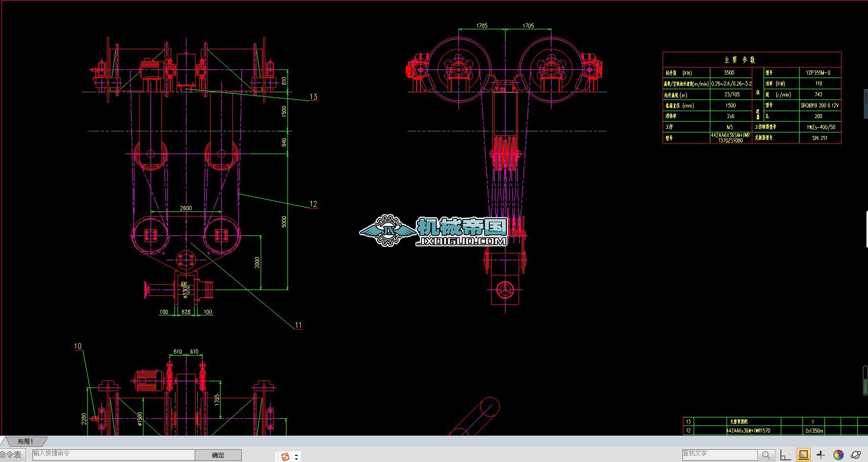868x462 pixels.
Task: Toggle the ortho angle mode icon
Action: pos(785,455)
